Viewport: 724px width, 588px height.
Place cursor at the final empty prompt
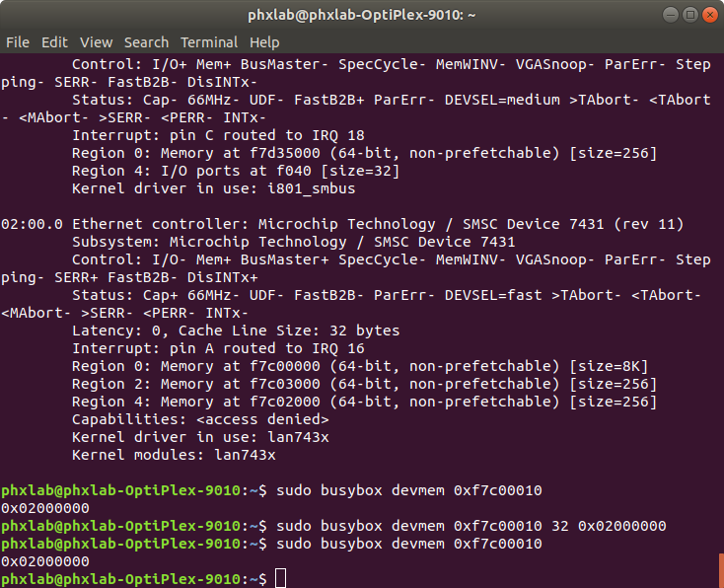280,579
